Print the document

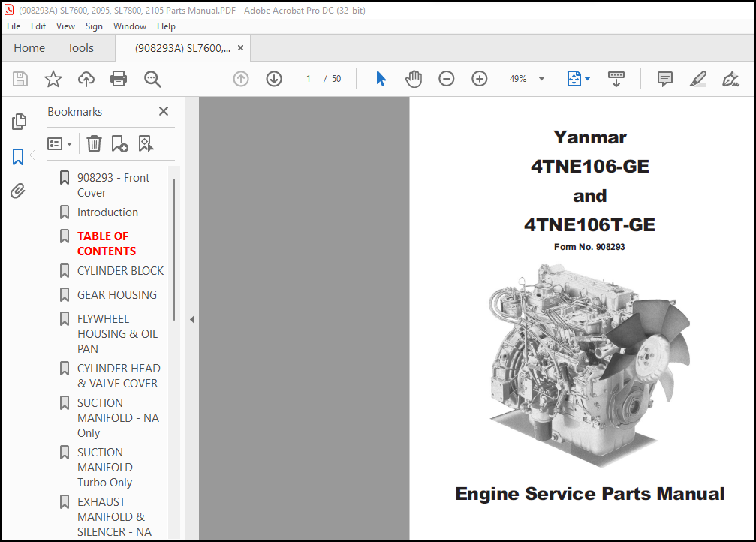click(119, 79)
